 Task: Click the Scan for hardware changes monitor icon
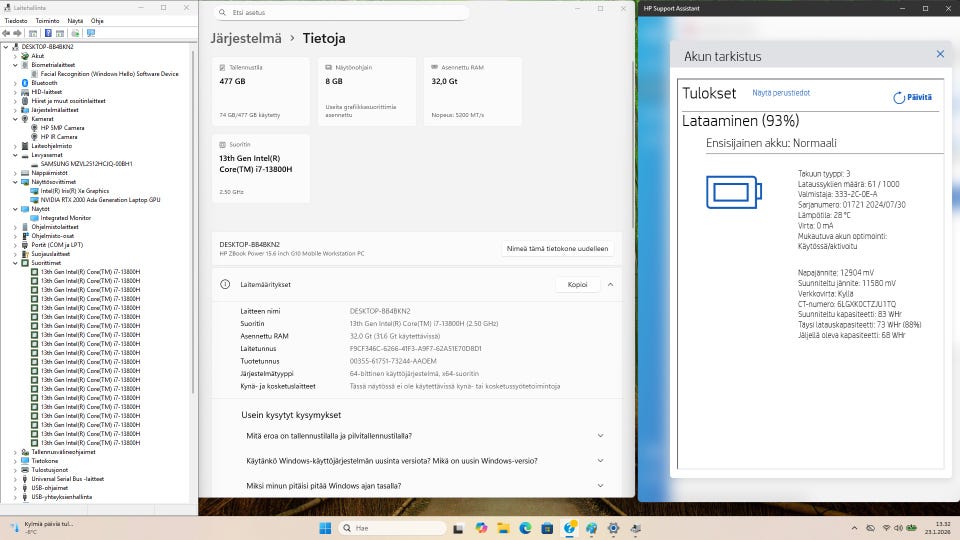point(91,33)
